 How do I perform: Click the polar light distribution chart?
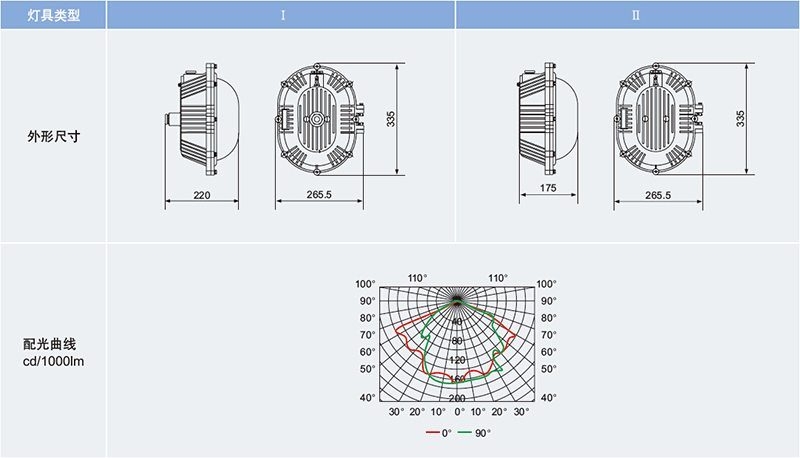457,345
